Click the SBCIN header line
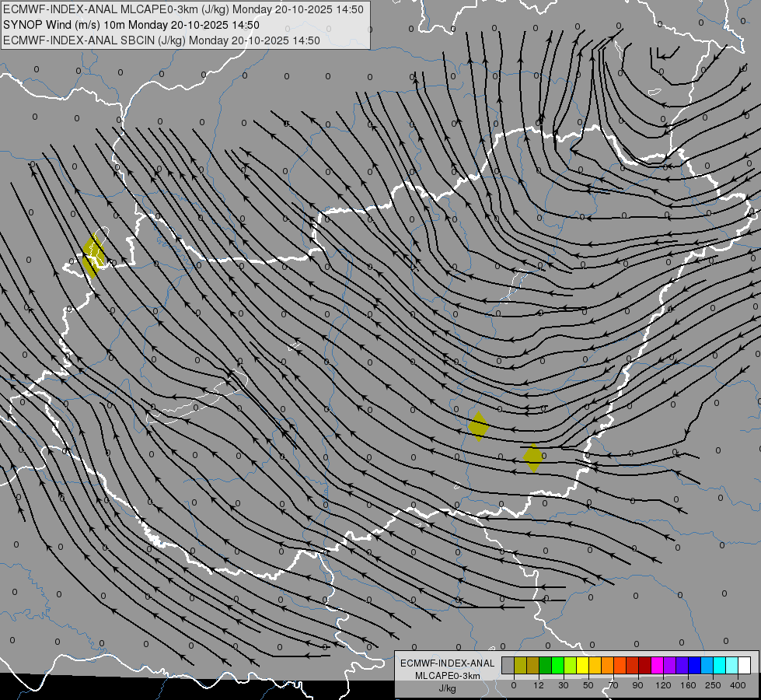761x700 pixels. pyautogui.click(x=162, y=40)
